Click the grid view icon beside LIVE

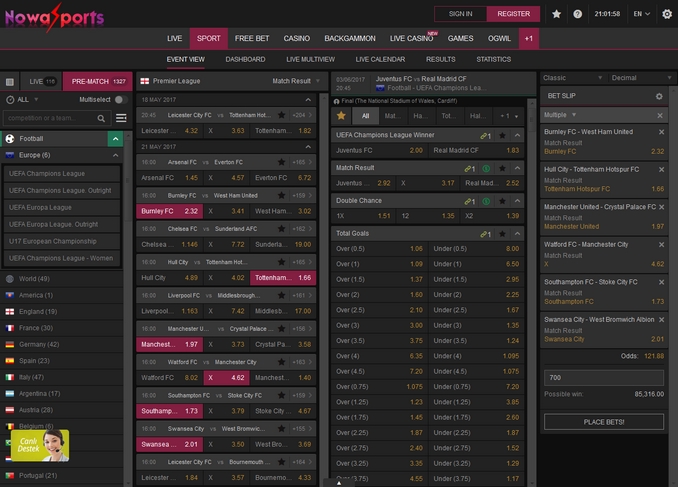coord(10,82)
